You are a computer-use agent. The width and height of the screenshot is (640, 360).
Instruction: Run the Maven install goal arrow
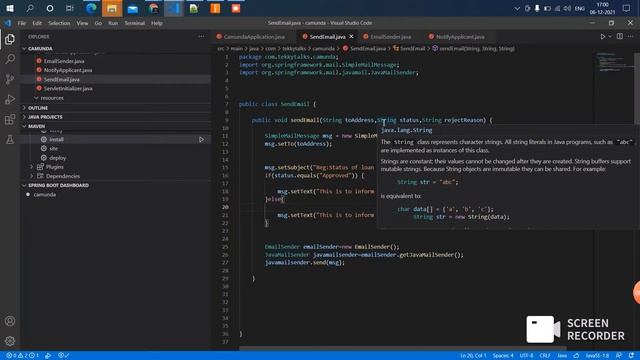coord(201,140)
